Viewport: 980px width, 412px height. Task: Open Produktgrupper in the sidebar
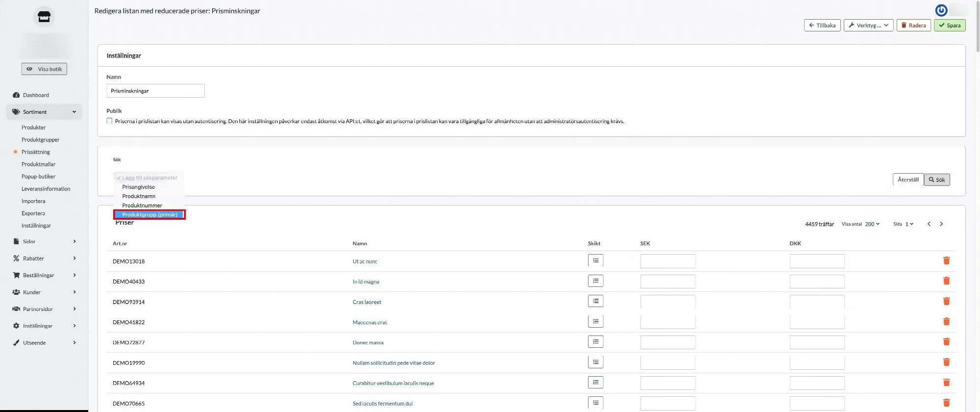pyautogui.click(x=40, y=140)
